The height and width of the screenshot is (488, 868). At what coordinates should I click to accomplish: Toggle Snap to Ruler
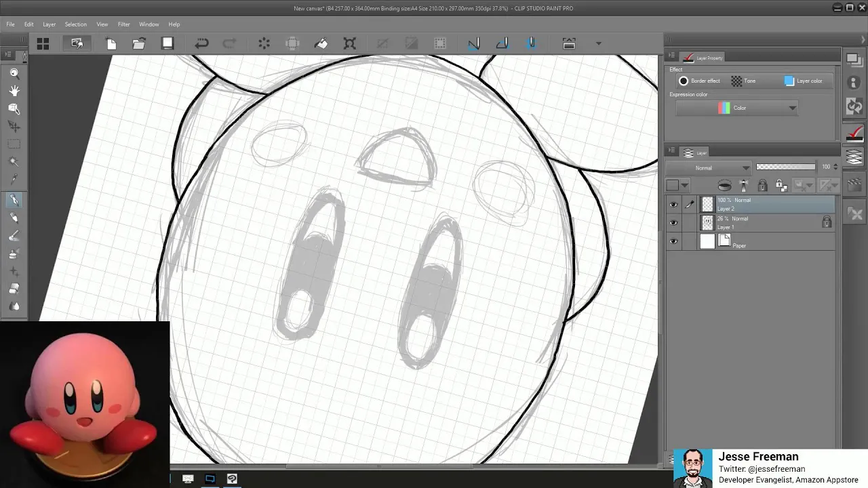tap(474, 44)
